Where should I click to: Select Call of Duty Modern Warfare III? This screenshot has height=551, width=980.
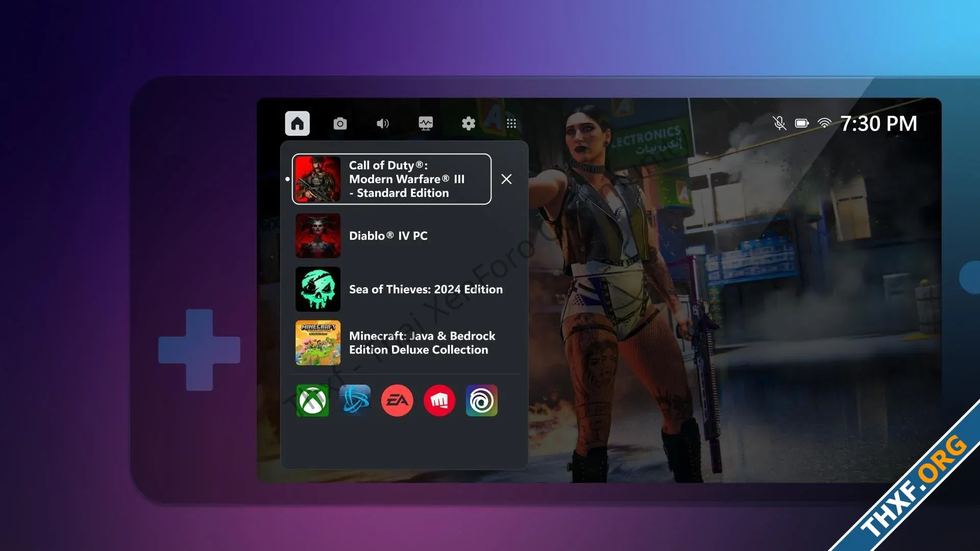click(391, 179)
